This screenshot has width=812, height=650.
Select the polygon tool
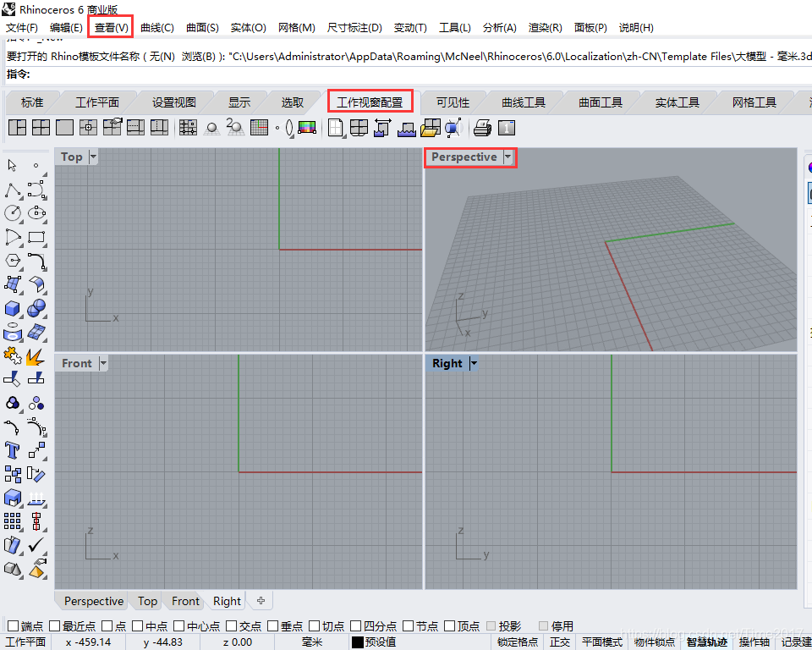click(x=13, y=261)
